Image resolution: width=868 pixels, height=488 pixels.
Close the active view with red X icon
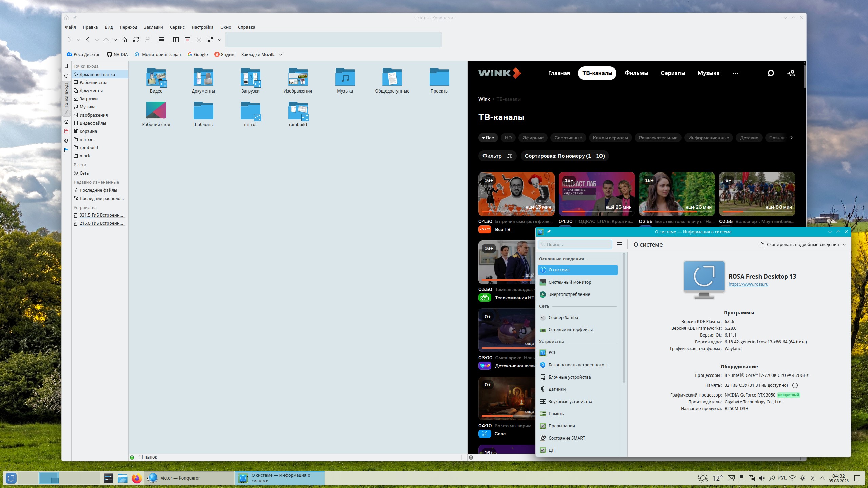click(x=188, y=40)
